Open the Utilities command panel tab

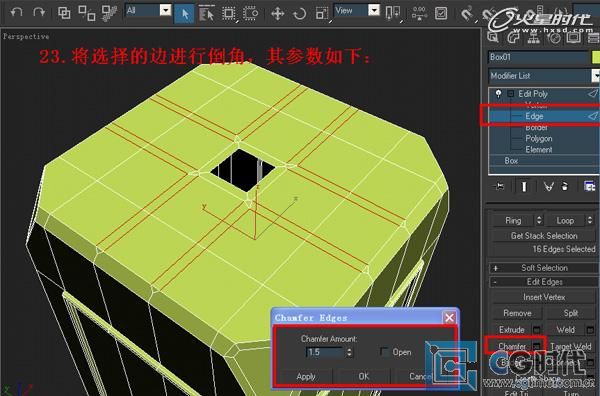click(593, 37)
